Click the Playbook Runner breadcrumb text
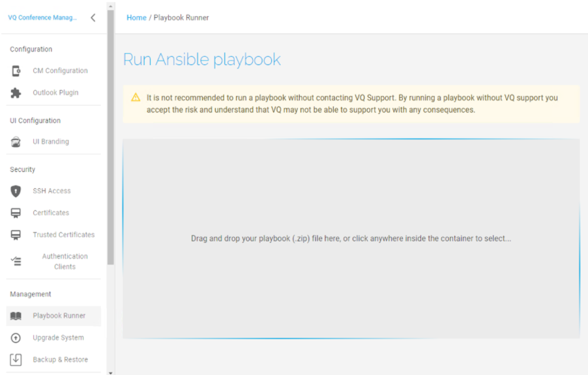The image size is (588, 375). (x=181, y=18)
